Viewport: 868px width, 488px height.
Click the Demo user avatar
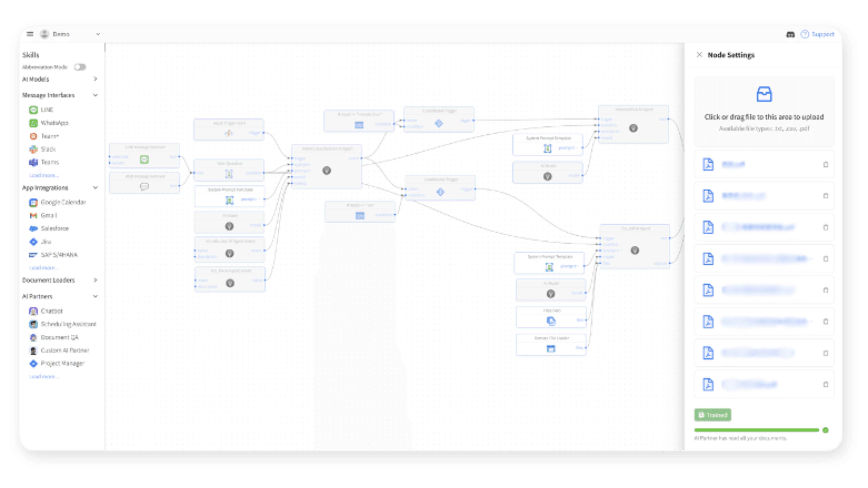click(45, 34)
